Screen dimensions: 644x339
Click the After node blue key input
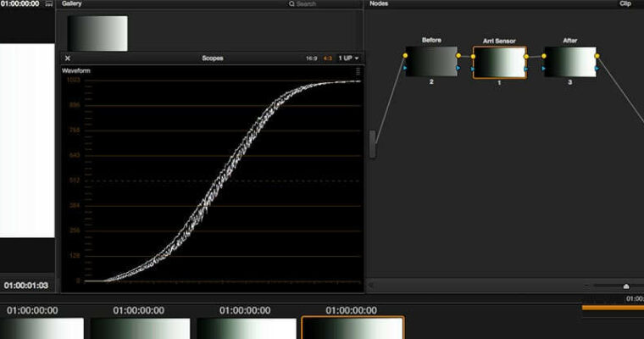tap(544, 68)
